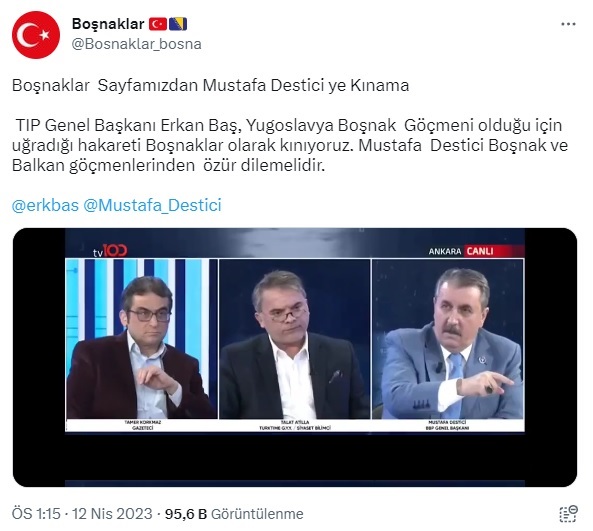Click the tv100 logo in video
The height and width of the screenshot is (531, 593).
tap(110, 251)
